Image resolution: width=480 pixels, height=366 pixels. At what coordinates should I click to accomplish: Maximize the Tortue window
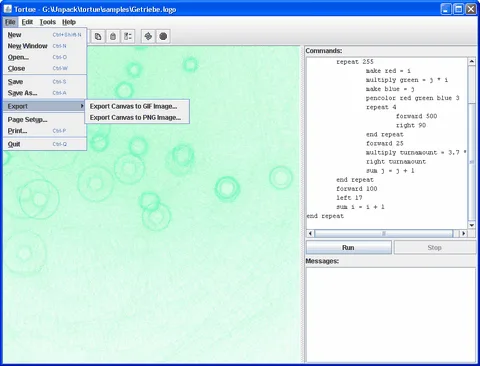pos(459,9)
